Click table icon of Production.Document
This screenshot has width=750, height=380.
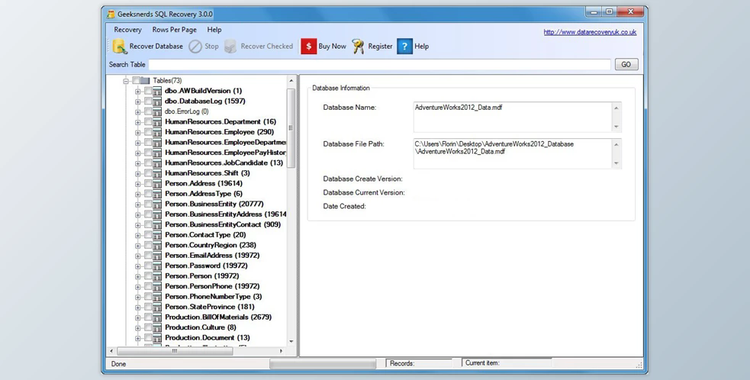[x=157, y=338]
